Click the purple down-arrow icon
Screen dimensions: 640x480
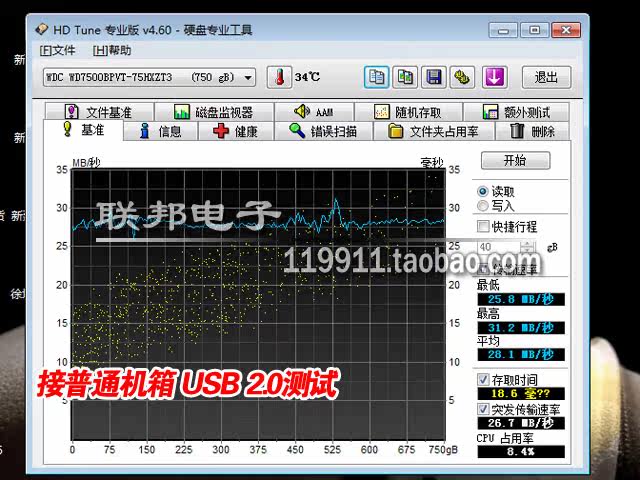[x=494, y=77]
